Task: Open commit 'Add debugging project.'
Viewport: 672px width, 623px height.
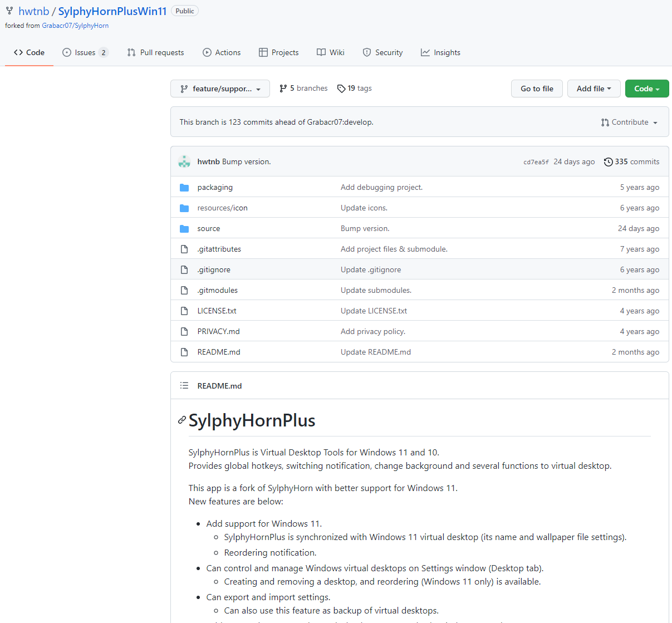Action: click(381, 187)
